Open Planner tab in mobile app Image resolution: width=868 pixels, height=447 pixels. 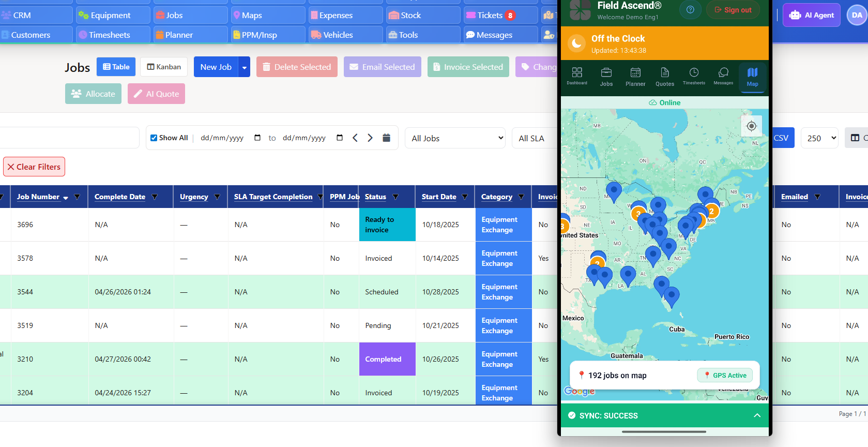pyautogui.click(x=635, y=76)
